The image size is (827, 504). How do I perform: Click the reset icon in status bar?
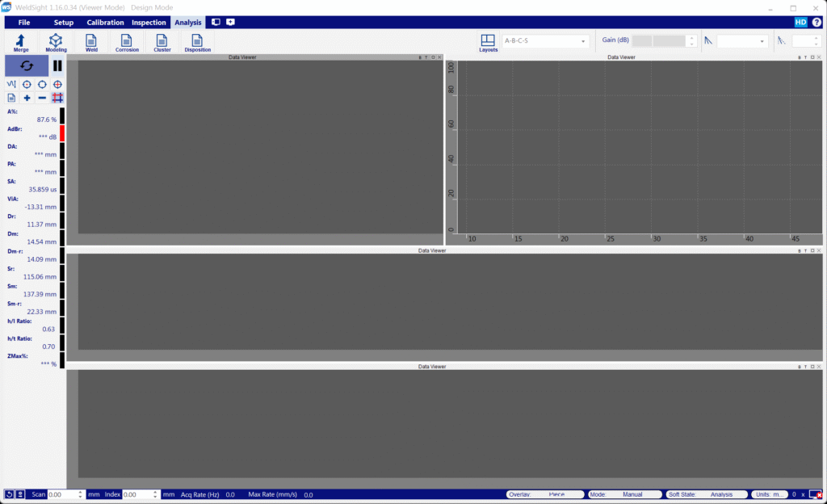point(9,494)
